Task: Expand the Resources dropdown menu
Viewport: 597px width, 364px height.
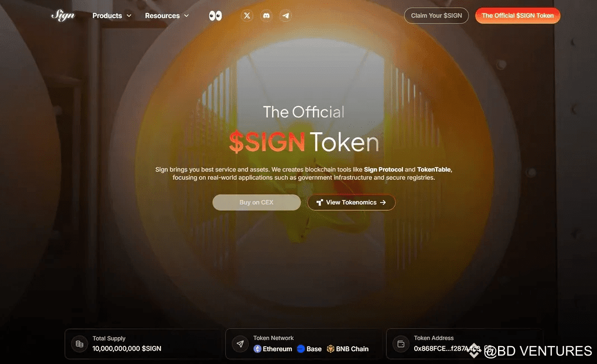Action: click(167, 16)
